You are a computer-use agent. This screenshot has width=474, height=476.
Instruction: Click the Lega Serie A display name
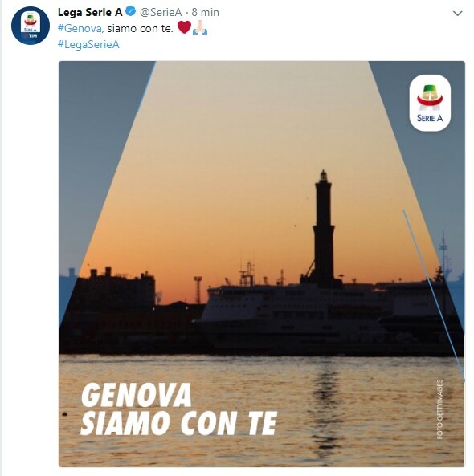(x=90, y=12)
